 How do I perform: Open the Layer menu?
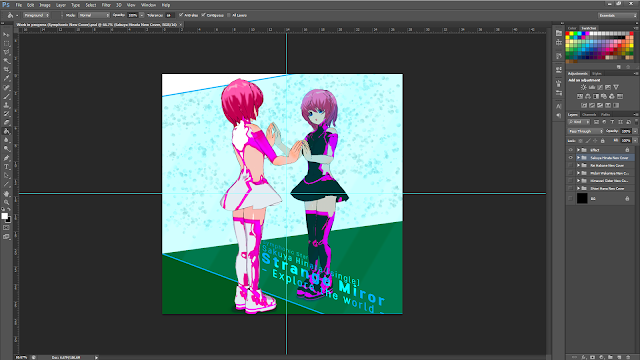click(61, 5)
